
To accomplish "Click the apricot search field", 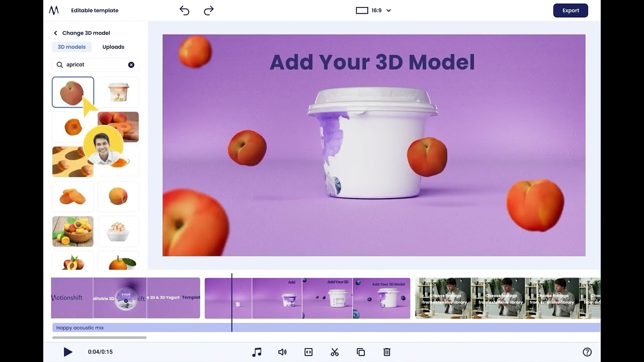I will [x=96, y=65].
